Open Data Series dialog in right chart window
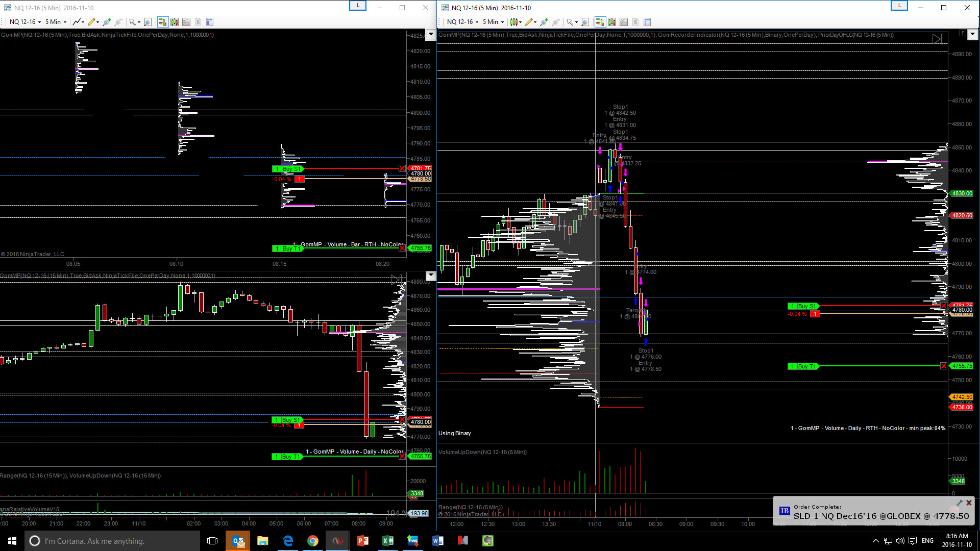980x551 pixels. pos(612,22)
